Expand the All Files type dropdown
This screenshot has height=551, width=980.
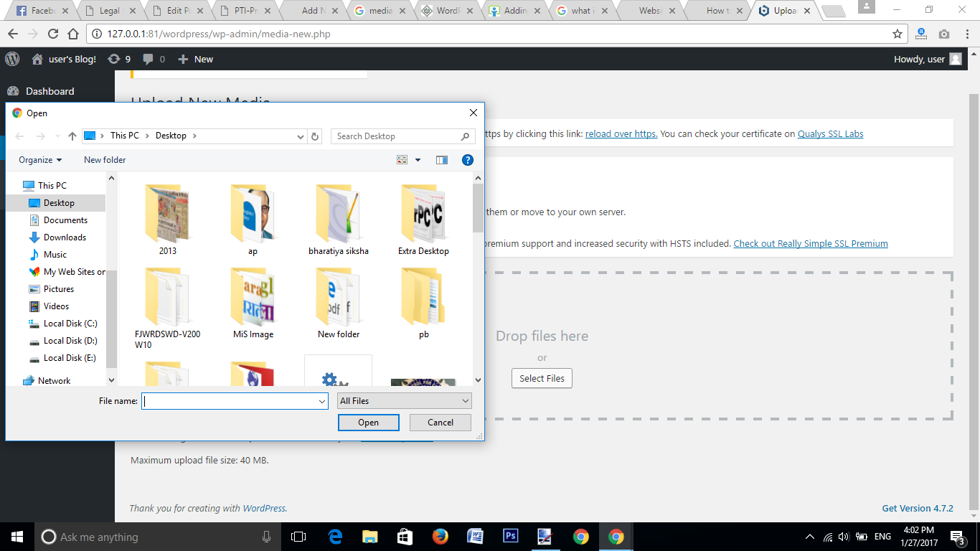click(465, 401)
